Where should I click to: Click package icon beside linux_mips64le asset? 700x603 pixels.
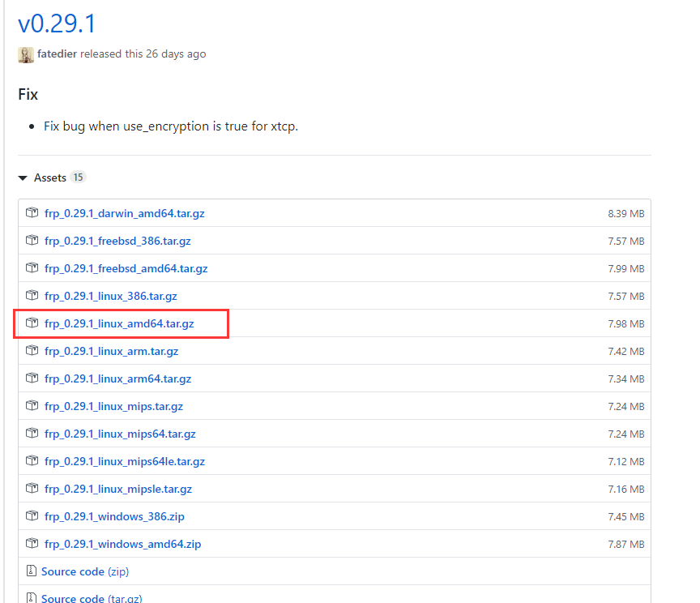click(32, 460)
